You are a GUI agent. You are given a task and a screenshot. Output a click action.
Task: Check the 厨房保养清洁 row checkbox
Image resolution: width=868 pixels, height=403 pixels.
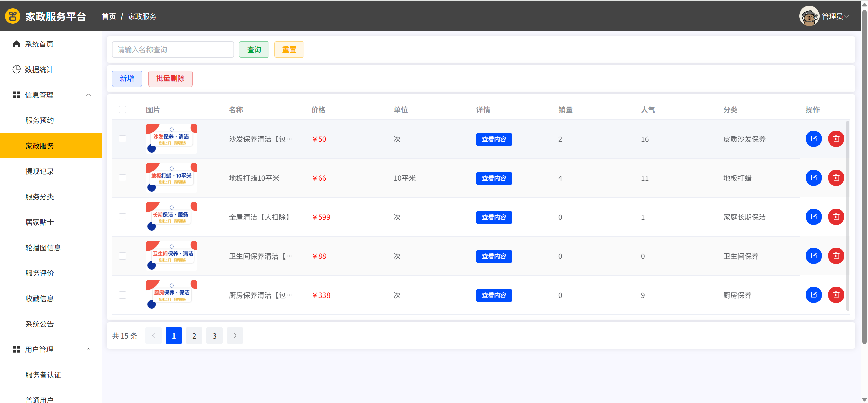pyautogui.click(x=122, y=295)
